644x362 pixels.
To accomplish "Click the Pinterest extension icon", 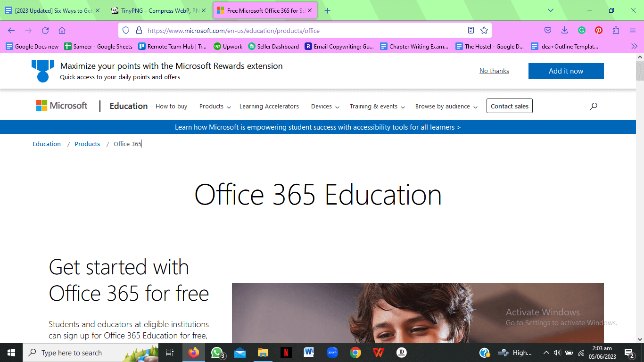I will pos(599,31).
